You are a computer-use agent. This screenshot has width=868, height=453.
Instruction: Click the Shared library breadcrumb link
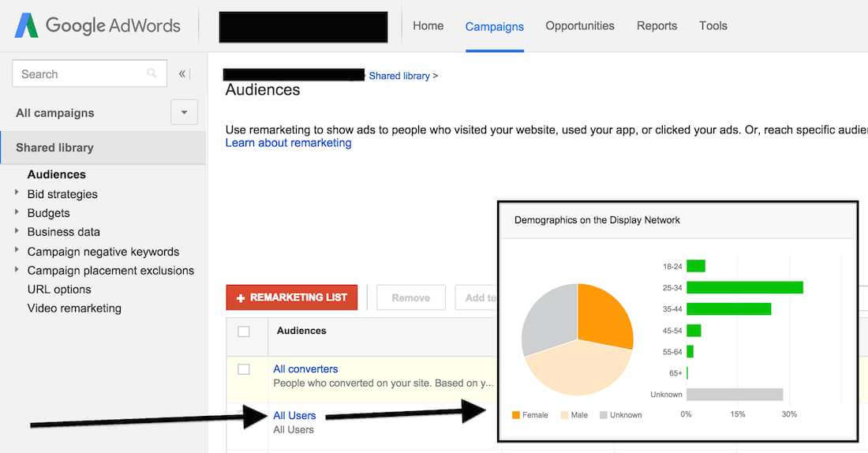pyautogui.click(x=399, y=76)
